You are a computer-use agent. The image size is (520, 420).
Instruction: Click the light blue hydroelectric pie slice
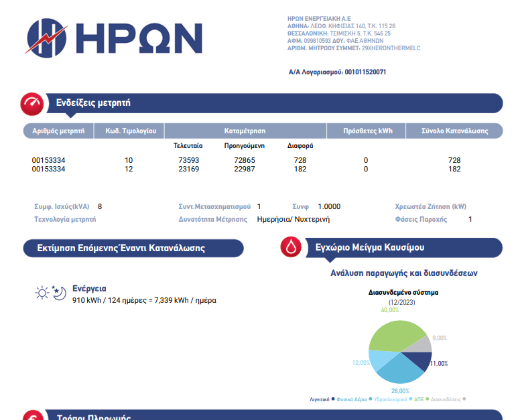coord(380,358)
